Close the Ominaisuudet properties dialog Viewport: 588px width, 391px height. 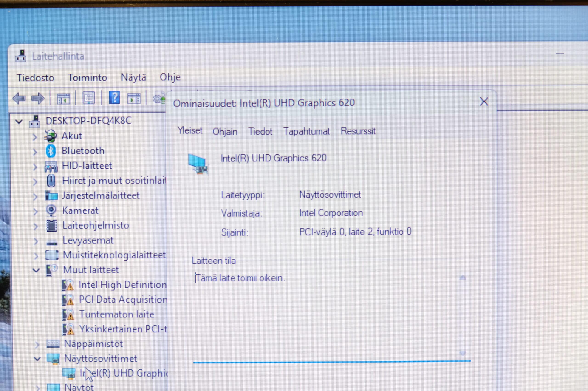pyautogui.click(x=484, y=102)
